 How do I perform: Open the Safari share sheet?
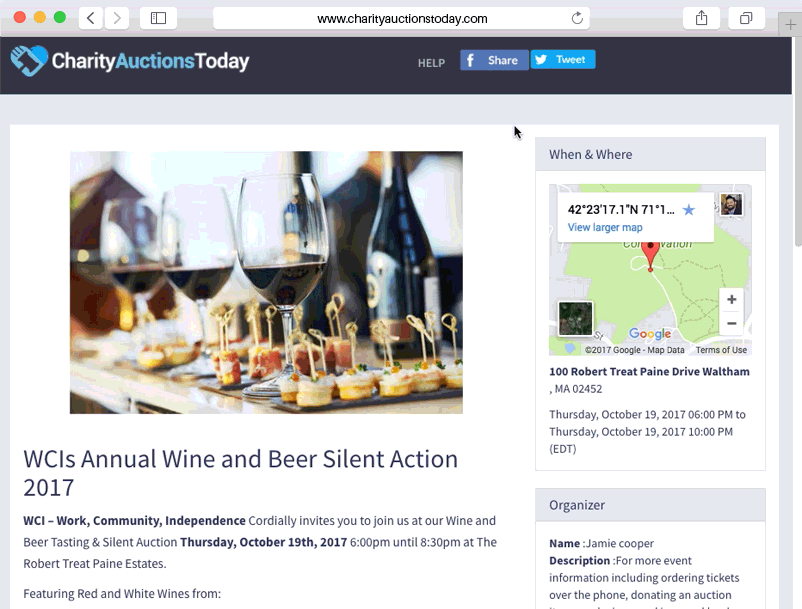point(701,18)
